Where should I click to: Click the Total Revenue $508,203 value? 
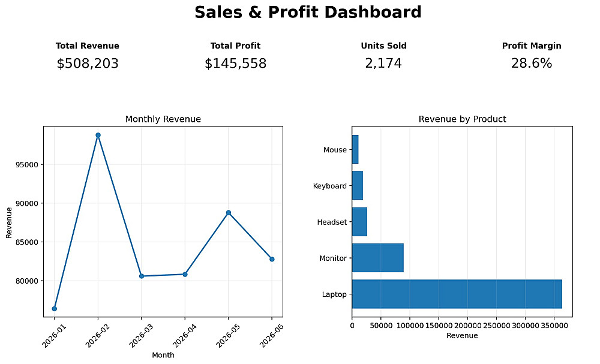(88, 64)
